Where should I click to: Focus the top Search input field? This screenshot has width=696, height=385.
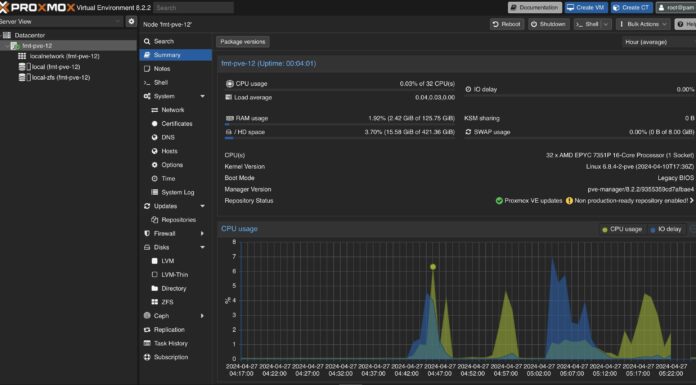tap(194, 8)
